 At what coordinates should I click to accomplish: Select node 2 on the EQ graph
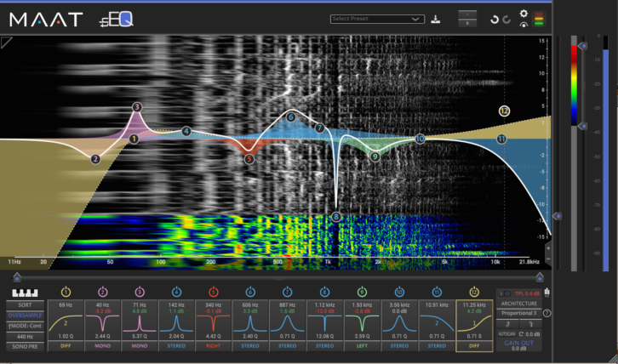click(x=95, y=160)
